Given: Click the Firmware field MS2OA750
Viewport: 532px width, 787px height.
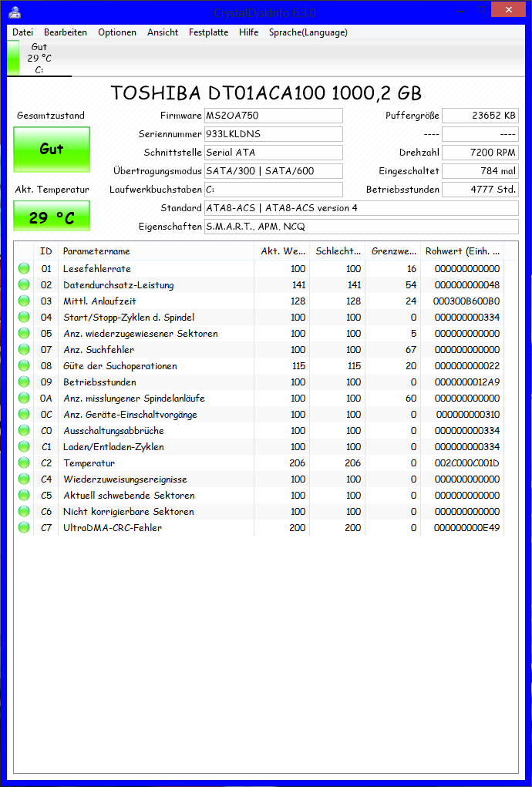Looking at the screenshot, I should click(274, 116).
